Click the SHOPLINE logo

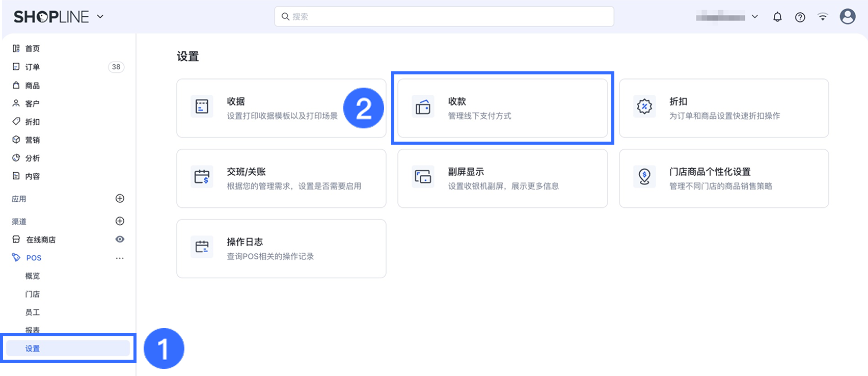51,17
